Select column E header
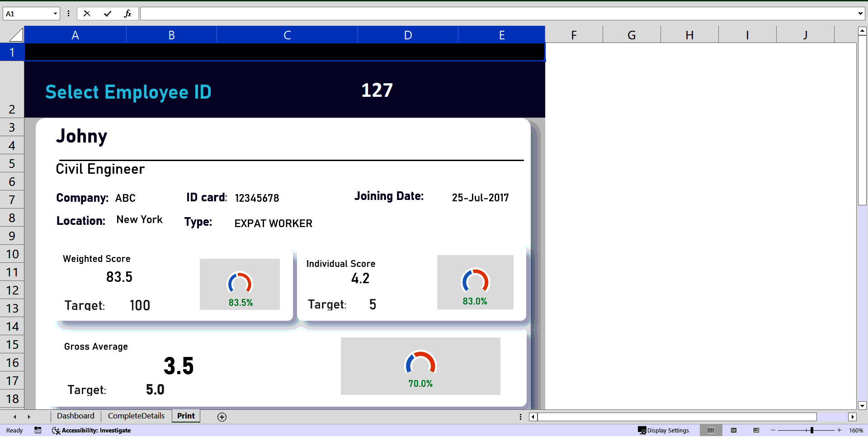Screen dimensions: 868x437 point(502,35)
